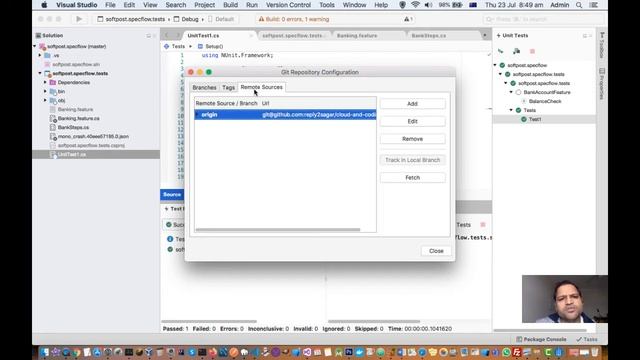
Task: Click the Fetch button
Action: (412, 178)
